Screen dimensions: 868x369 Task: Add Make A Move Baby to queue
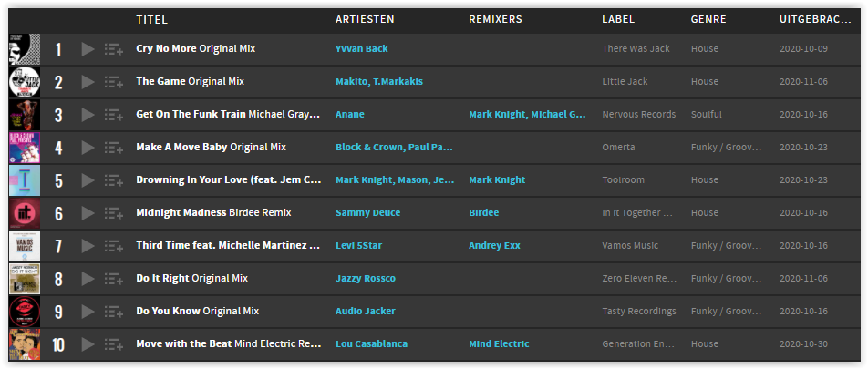[113, 148]
